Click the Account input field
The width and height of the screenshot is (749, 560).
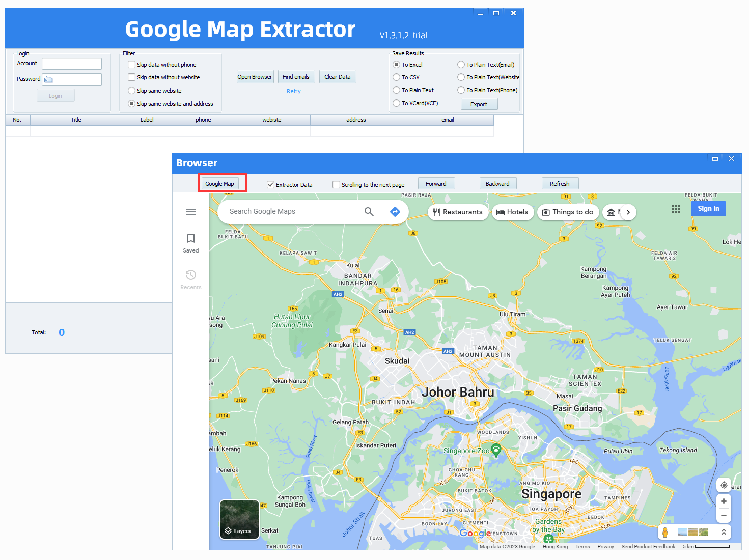[x=72, y=64]
